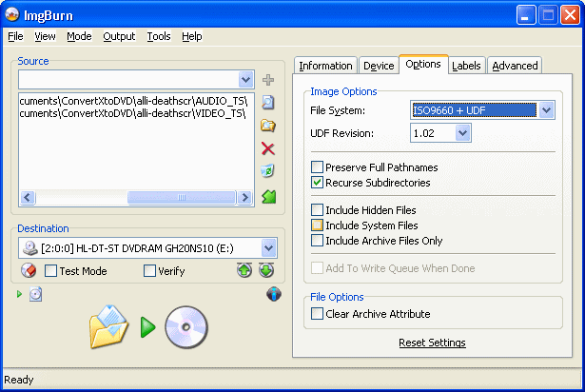
Task: Select the Options tab
Action: (423, 64)
